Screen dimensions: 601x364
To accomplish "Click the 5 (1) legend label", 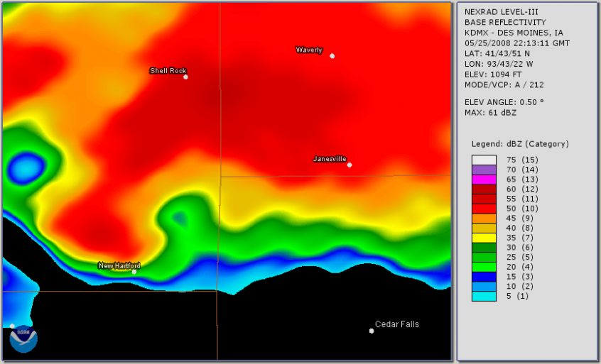I will point(517,296).
